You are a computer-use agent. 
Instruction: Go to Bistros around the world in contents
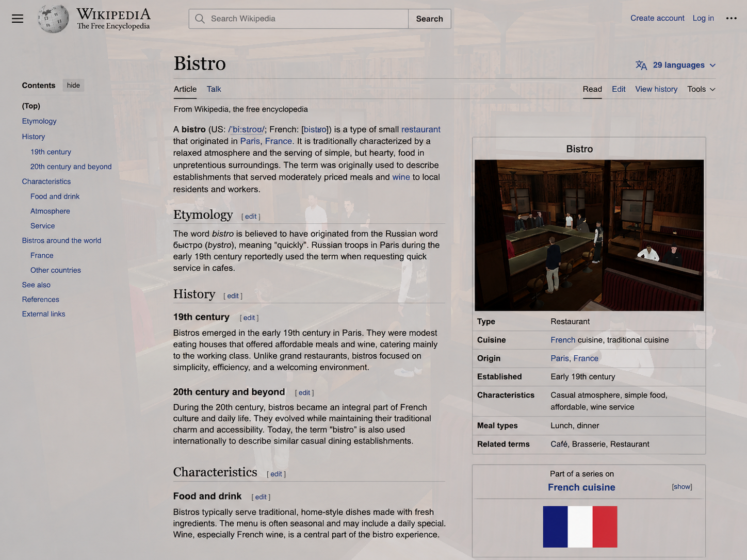tap(61, 240)
